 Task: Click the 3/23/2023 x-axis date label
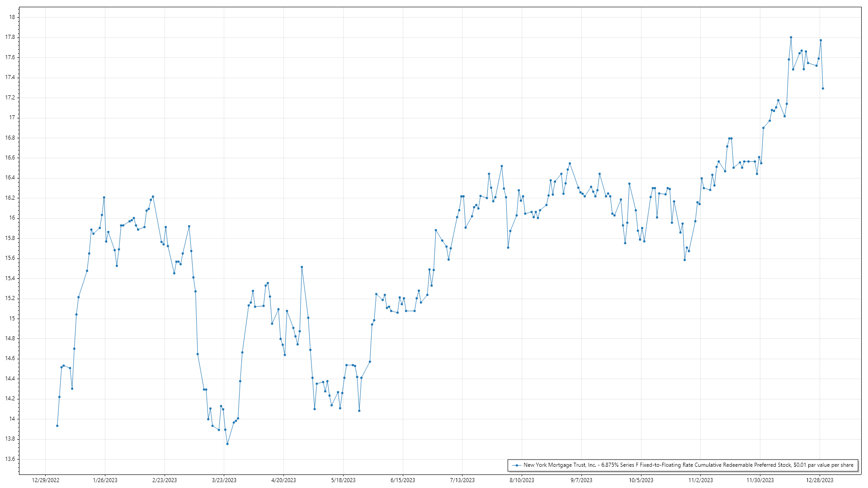pyautogui.click(x=224, y=480)
